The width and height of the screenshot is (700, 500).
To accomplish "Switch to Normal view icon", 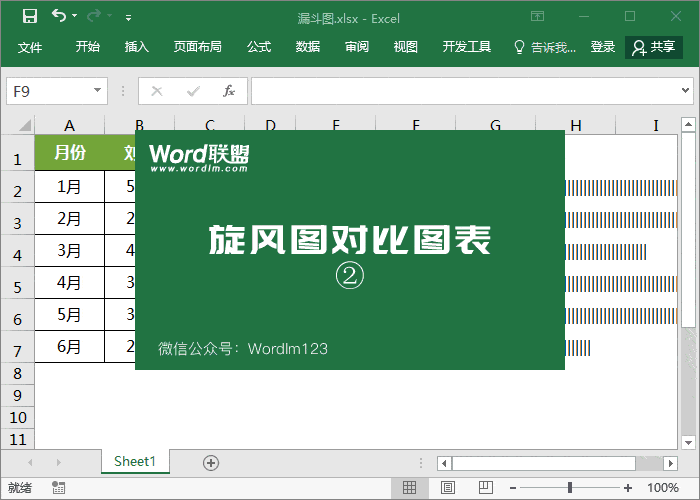I will (x=409, y=488).
